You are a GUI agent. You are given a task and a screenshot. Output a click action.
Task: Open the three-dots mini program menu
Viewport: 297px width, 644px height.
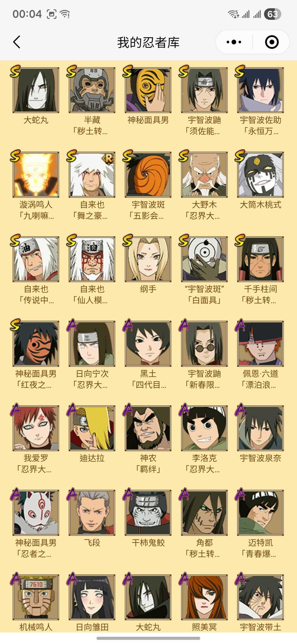(234, 42)
